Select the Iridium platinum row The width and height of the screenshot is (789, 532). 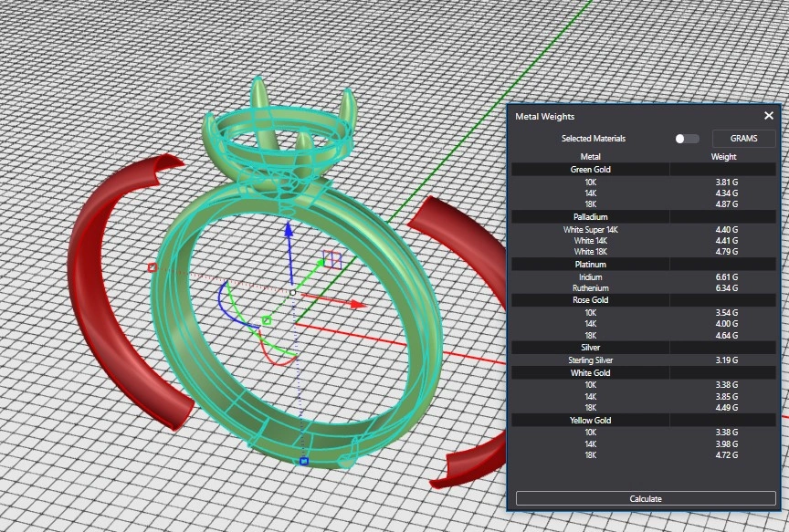pos(590,276)
